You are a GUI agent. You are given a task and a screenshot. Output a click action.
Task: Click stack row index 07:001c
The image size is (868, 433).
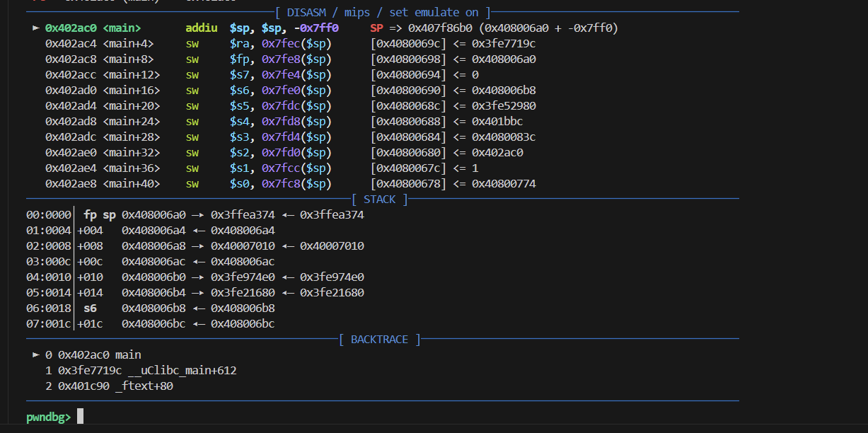tap(49, 324)
